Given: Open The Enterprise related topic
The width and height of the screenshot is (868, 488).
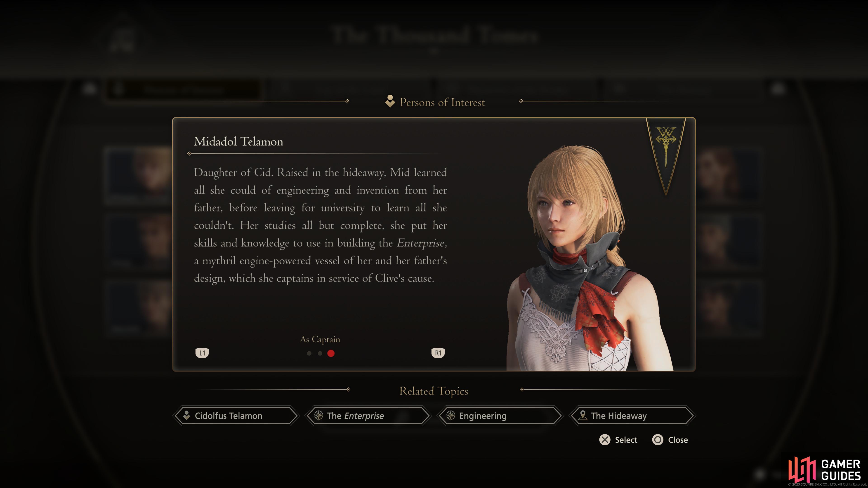Looking at the screenshot, I should (368, 416).
